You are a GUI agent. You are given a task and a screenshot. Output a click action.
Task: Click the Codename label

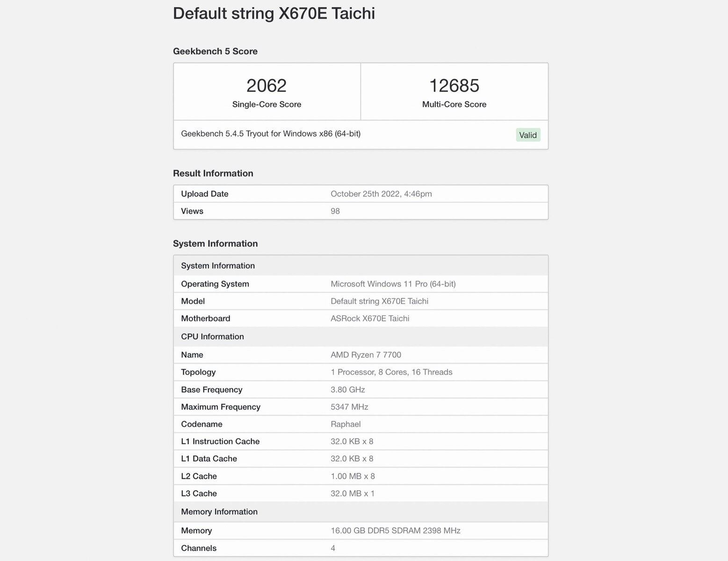click(x=202, y=424)
